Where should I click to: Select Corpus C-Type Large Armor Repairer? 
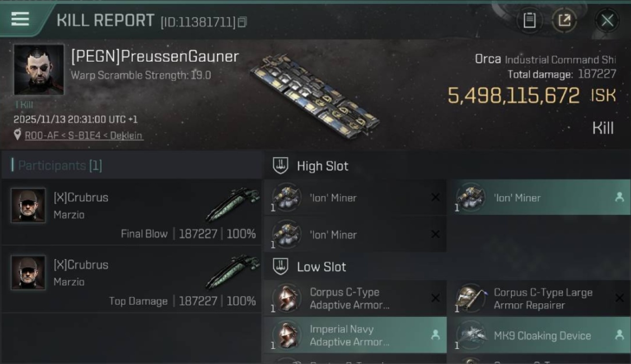pos(538,298)
